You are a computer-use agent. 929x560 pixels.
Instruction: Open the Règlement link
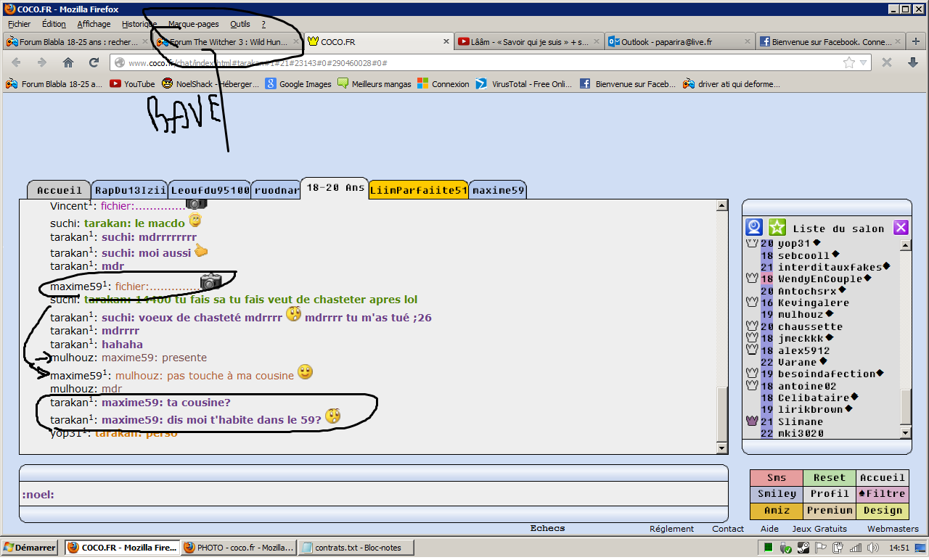tap(671, 529)
